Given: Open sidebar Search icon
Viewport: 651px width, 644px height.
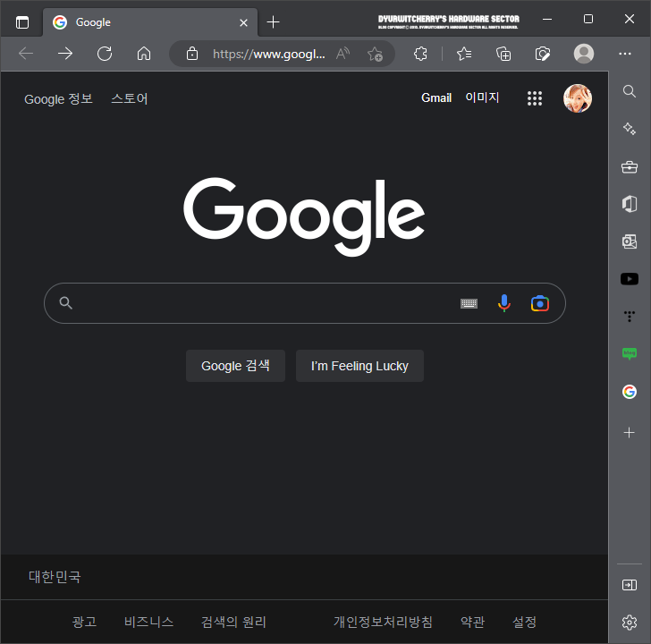Looking at the screenshot, I should (x=630, y=91).
